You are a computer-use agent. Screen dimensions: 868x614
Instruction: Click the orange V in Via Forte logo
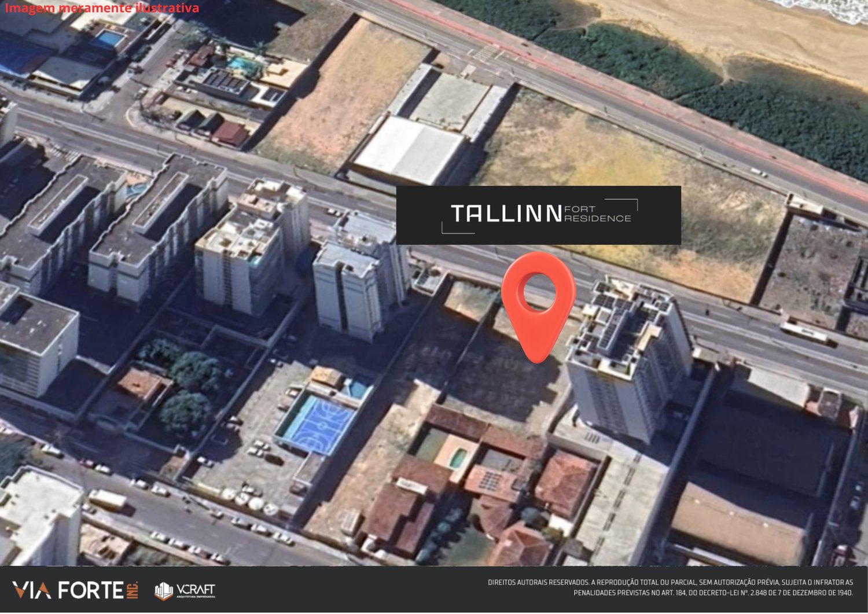pos(23,590)
